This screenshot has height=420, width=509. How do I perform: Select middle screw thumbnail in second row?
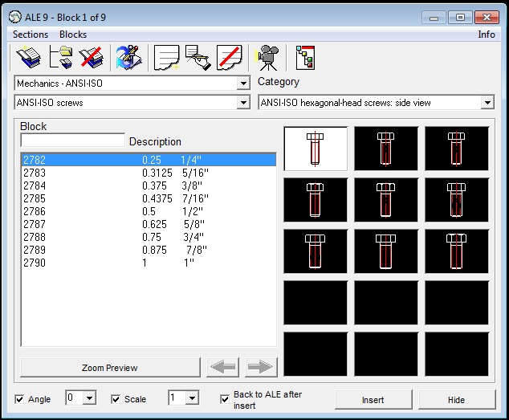(x=386, y=200)
